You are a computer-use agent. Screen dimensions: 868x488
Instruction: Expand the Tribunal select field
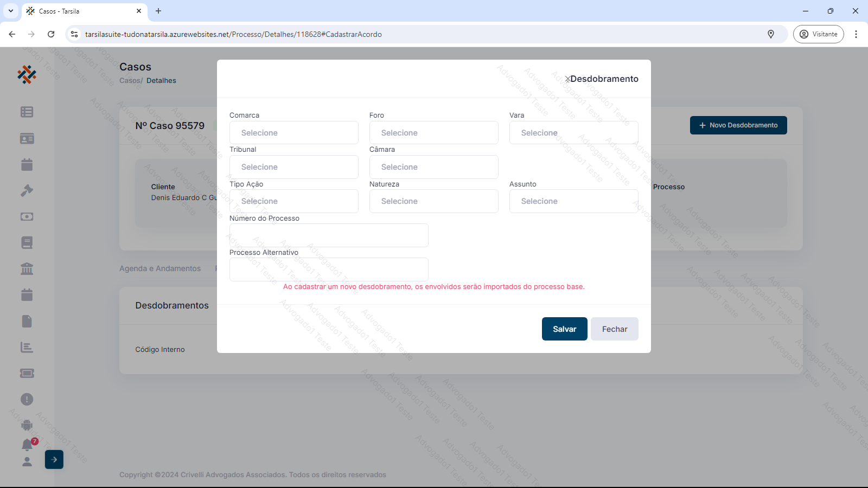tap(293, 167)
